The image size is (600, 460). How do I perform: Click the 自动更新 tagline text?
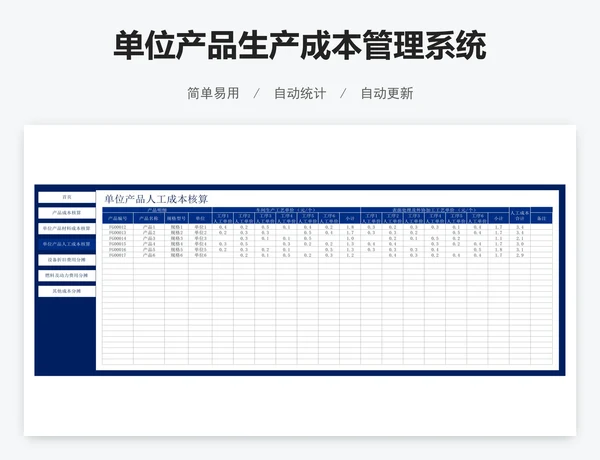point(387,93)
